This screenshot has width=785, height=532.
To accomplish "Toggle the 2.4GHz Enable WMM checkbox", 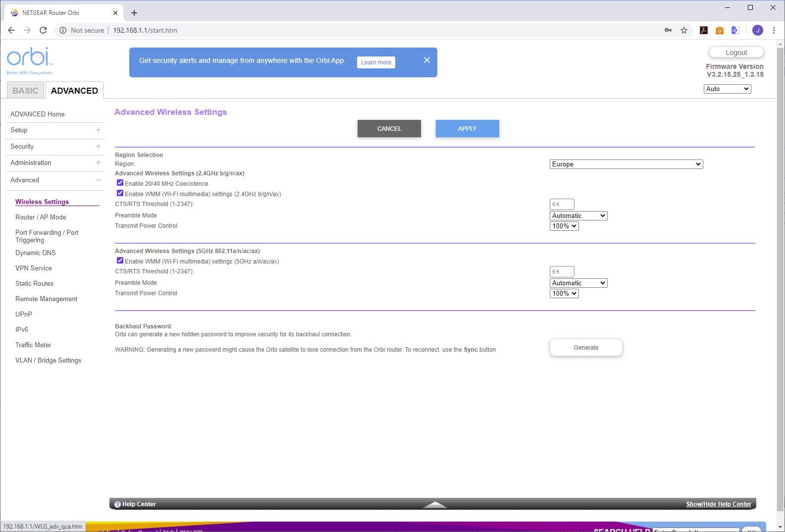I will pyautogui.click(x=120, y=193).
